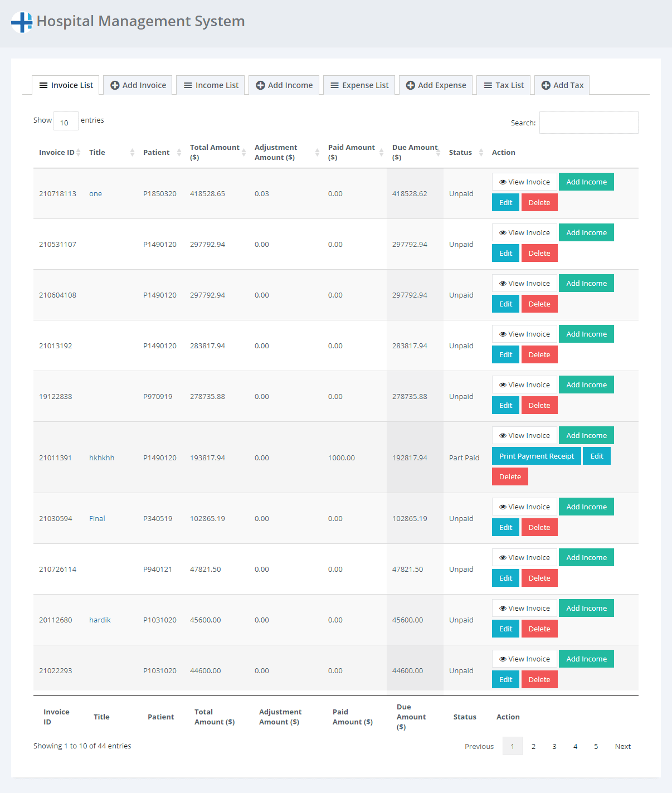Image resolution: width=672 pixels, height=793 pixels.
Task: Toggle sorting on the Status column
Action: click(480, 152)
